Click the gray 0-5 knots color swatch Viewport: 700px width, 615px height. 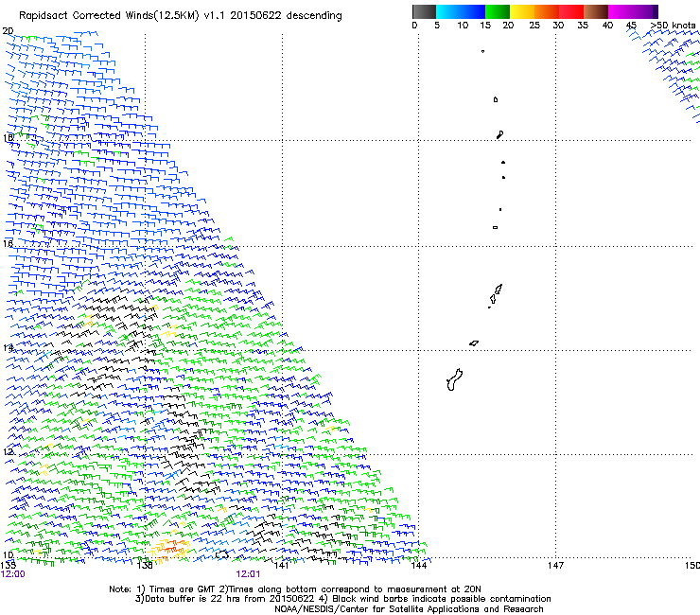(424, 11)
